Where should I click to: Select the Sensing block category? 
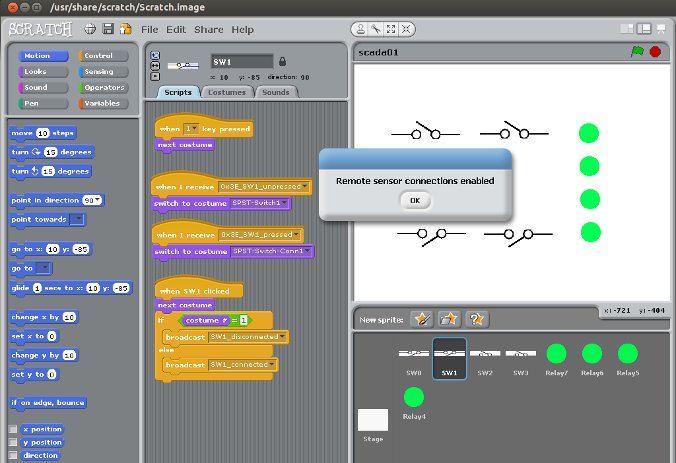103,72
